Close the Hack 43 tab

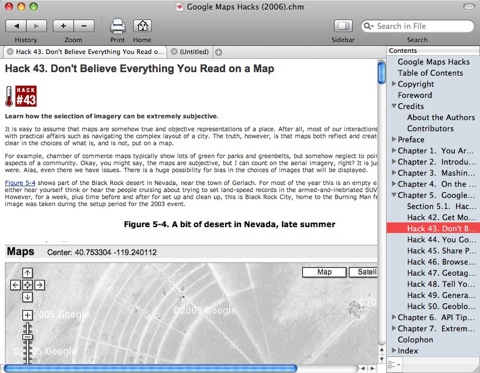(10, 52)
